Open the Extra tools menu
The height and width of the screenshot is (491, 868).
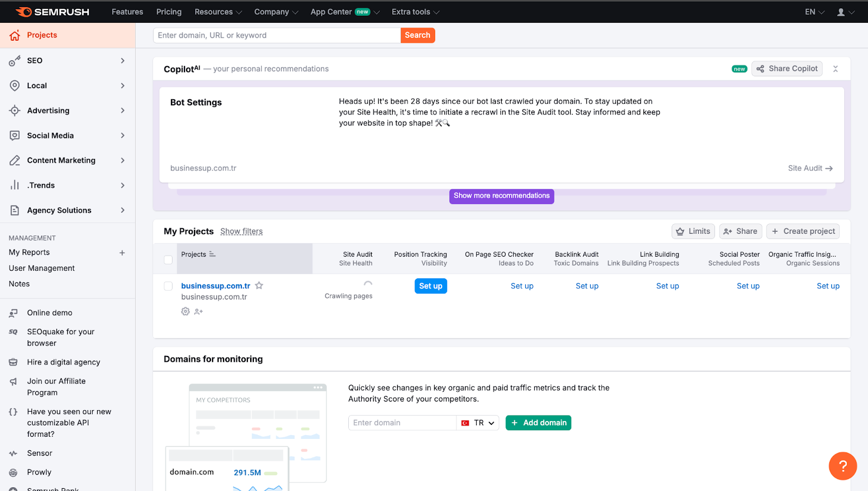pos(416,12)
